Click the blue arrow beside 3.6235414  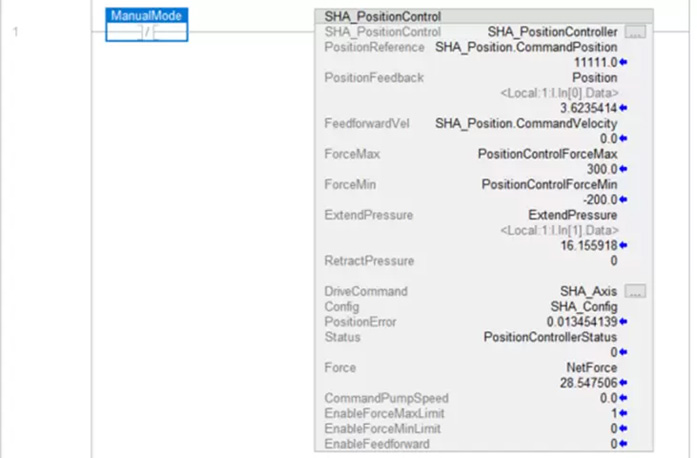623,108
